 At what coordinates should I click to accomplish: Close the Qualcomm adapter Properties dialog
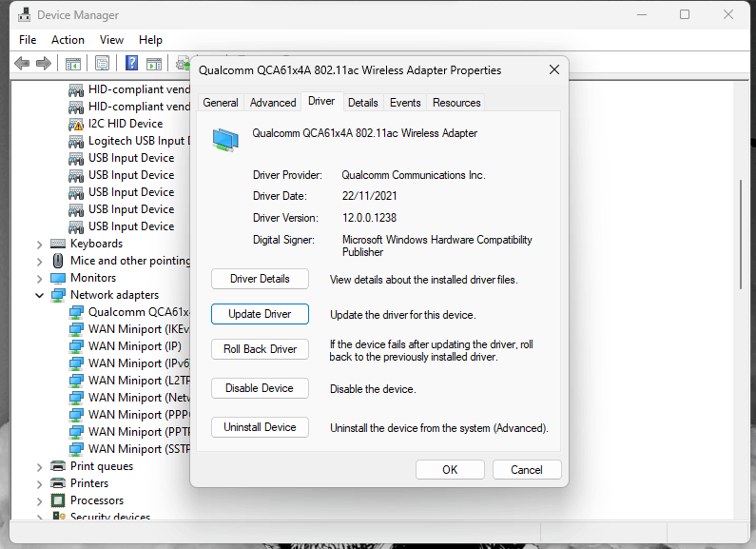[554, 70]
